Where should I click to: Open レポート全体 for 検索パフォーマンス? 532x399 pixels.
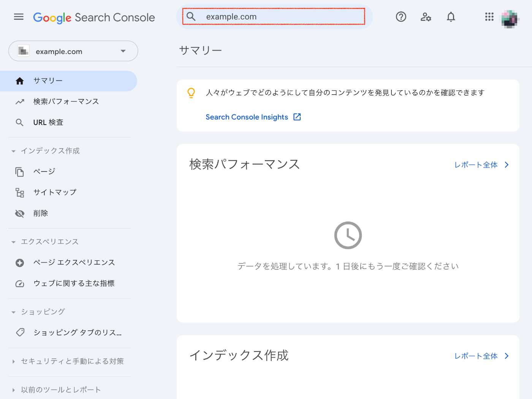(476, 165)
